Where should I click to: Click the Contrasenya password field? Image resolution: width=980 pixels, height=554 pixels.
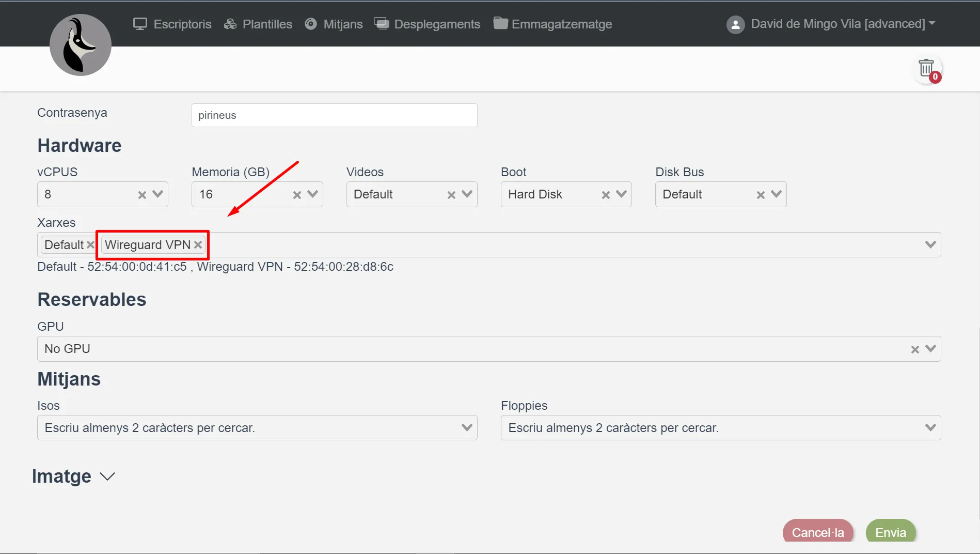(334, 115)
